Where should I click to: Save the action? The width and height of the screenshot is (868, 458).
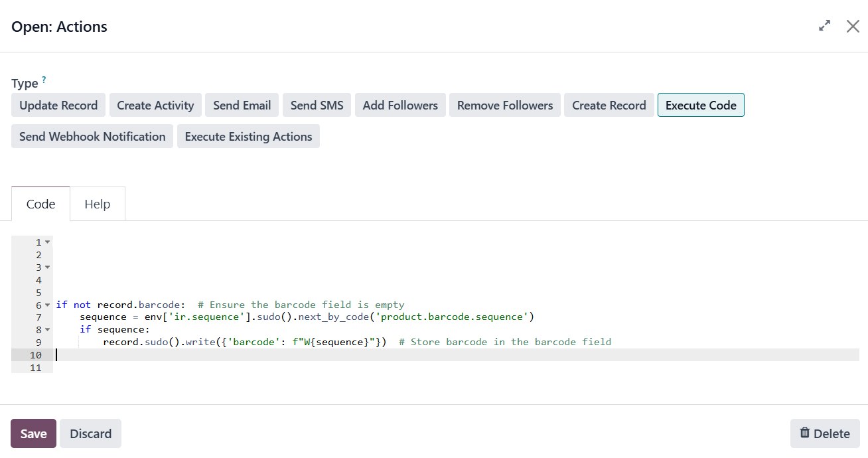(x=33, y=433)
